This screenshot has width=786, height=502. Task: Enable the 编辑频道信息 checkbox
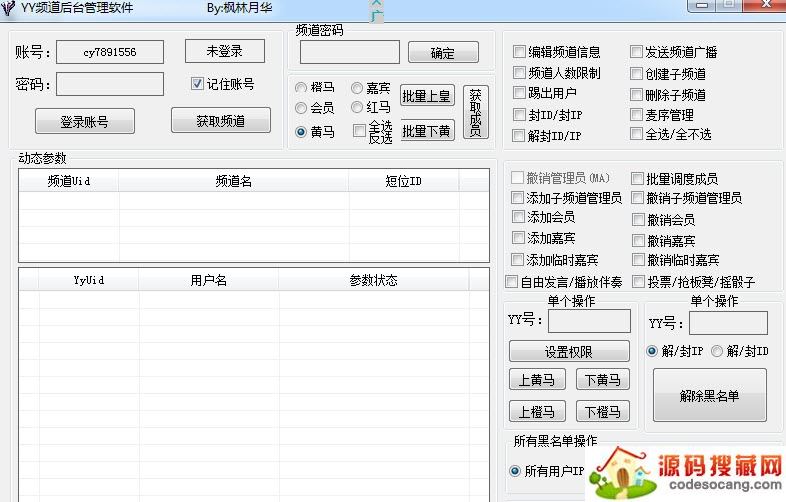click(519, 52)
